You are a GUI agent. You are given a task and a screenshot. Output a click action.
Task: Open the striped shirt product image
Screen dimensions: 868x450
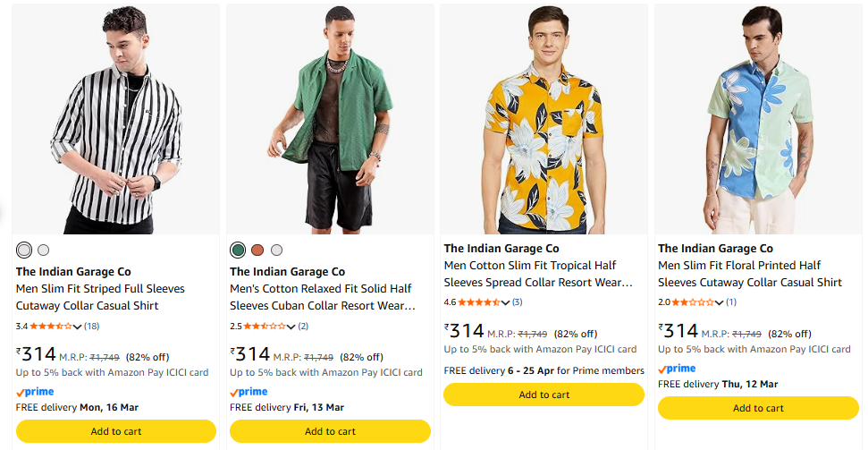(116, 120)
